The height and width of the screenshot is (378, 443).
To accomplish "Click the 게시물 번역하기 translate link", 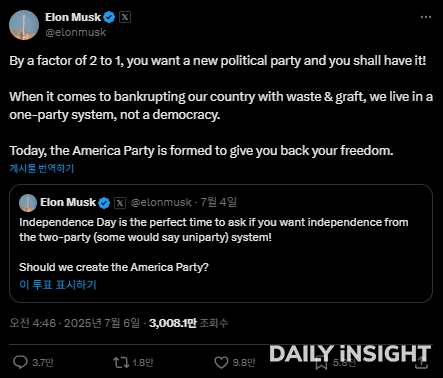I will [42, 168].
